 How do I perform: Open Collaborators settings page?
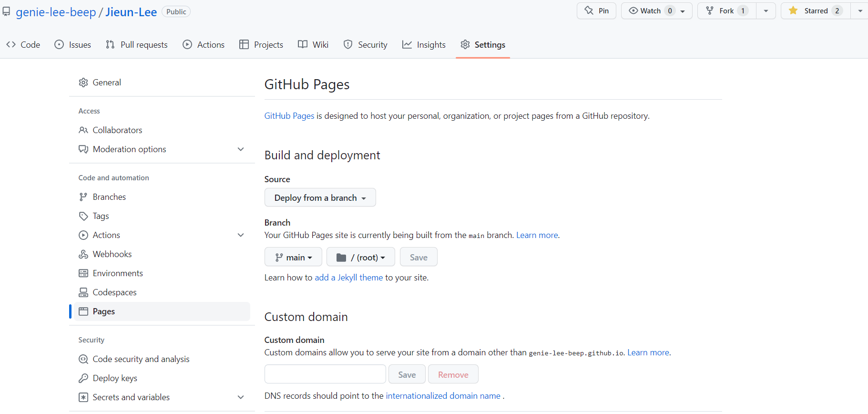[x=162, y=130]
